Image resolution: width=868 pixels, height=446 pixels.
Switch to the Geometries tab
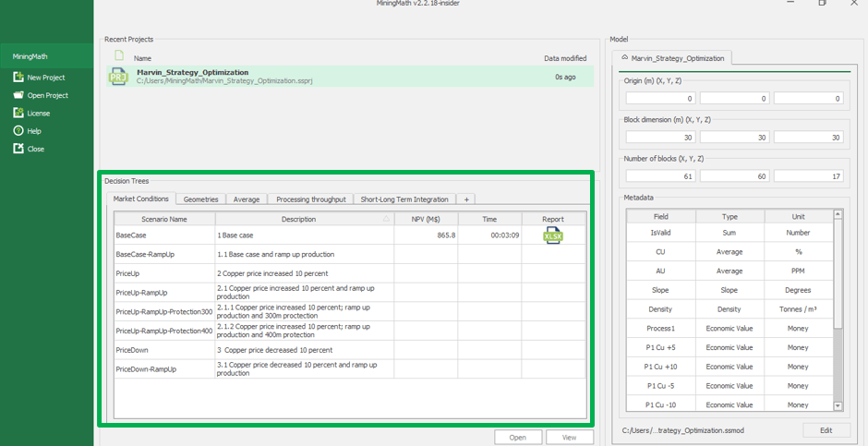click(x=200, y=199)
